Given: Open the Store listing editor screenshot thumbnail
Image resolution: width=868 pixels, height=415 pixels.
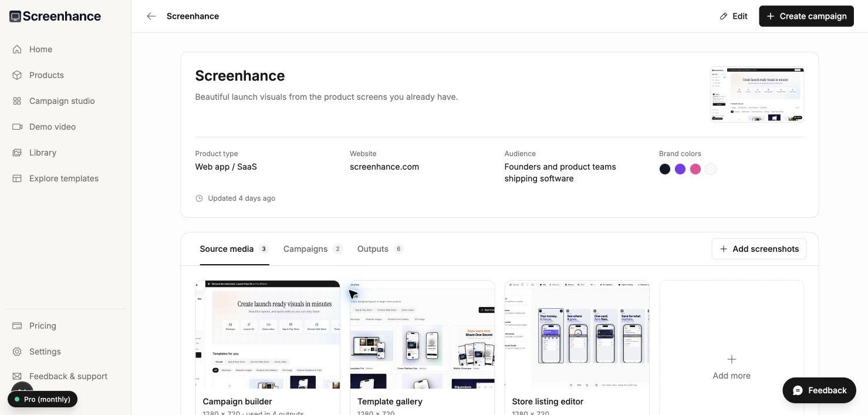Looking at the screenshot, I should pos(577,335).
